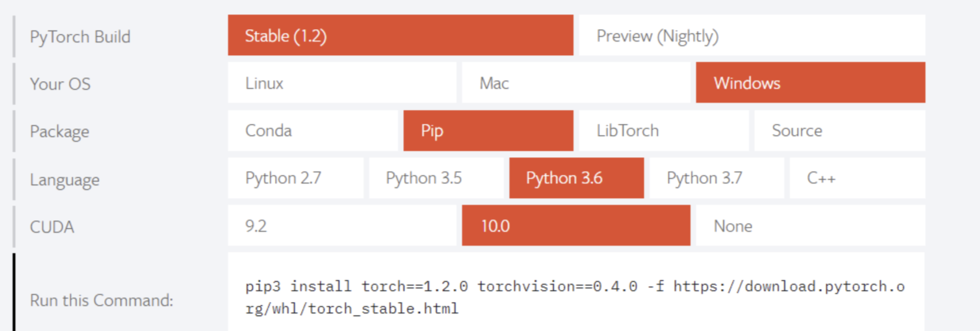The width and height of the screenshot is (980, 331).
Task: Select the Stable (1.2) build option
Action: [401, 35]
